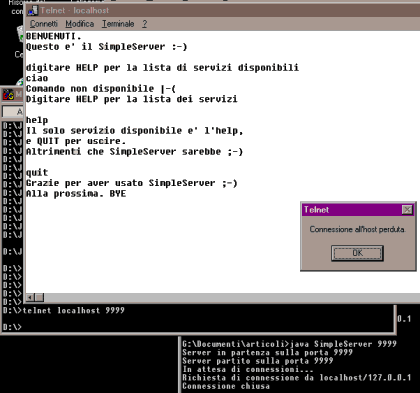420x393 pixels.
Task: Open the Connetti menu
Action: [44, 24]
